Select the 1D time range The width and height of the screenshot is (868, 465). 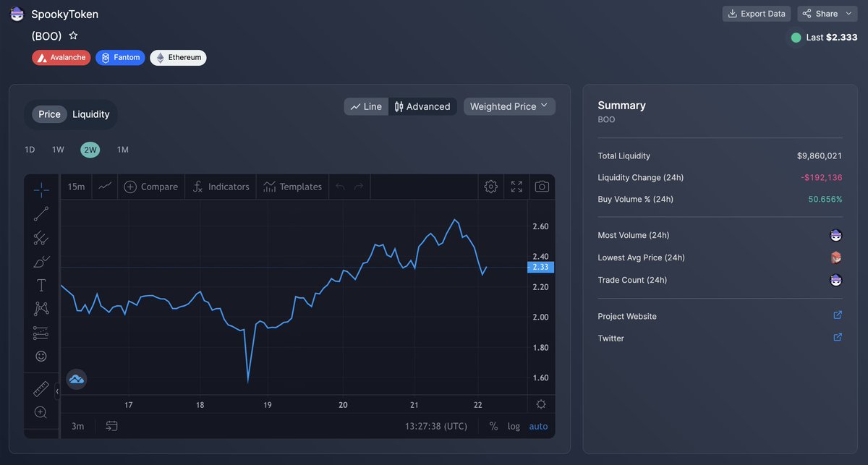point(30,150)
